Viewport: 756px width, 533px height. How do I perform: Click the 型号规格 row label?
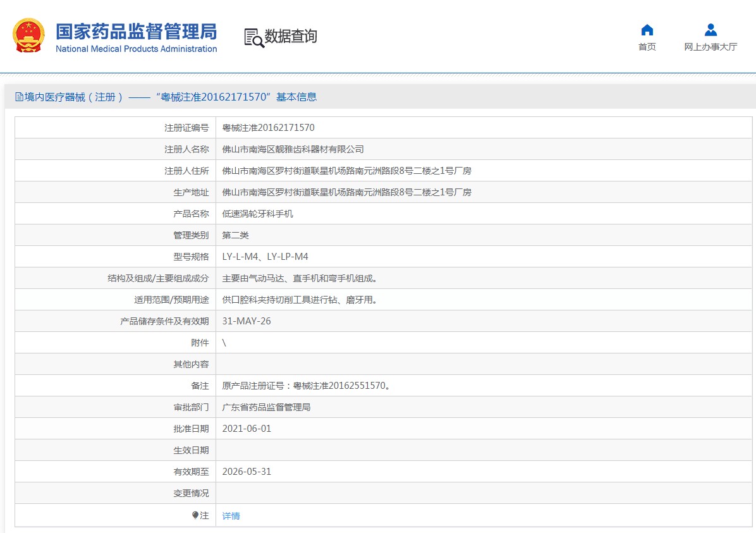pos(191,257)
